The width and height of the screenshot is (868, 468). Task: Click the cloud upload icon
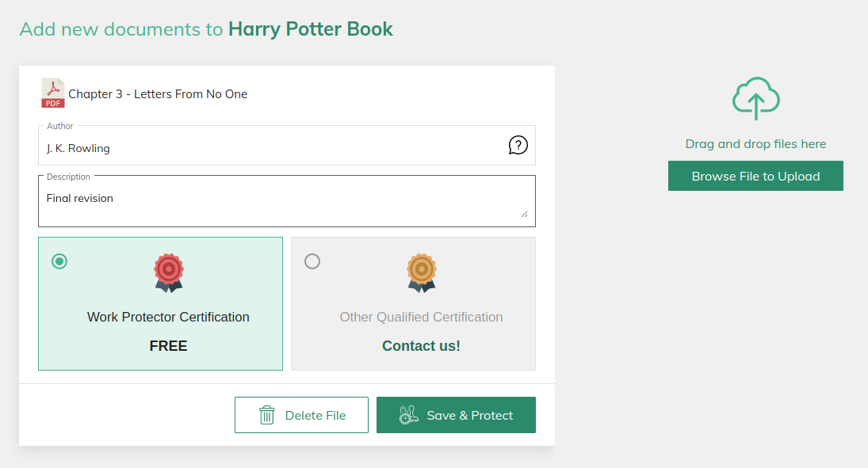755,98
